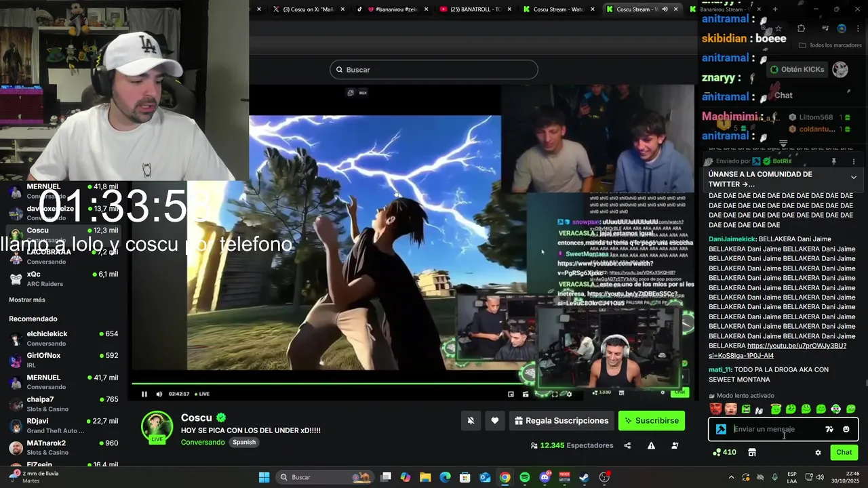The height and width of the screenshot is (488, 868).
Task: Open a new browser tab
Action: click(775, 9)
